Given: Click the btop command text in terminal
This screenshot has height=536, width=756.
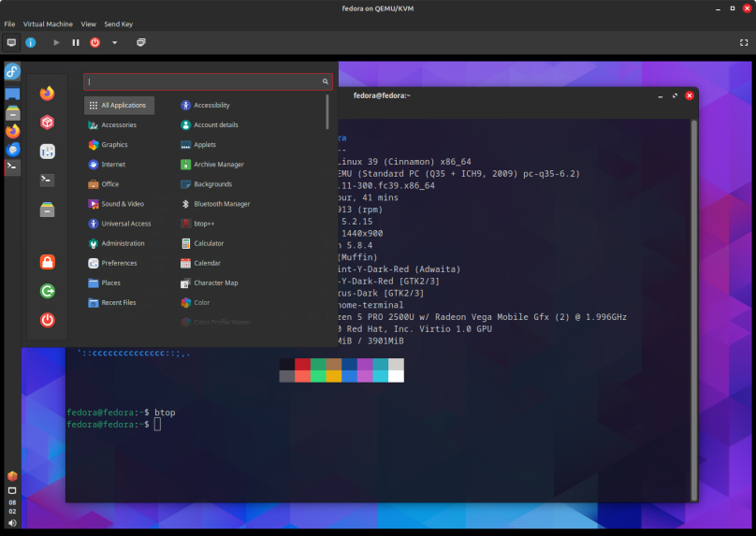Looking at the screenshot, I should tap(165, 413).
